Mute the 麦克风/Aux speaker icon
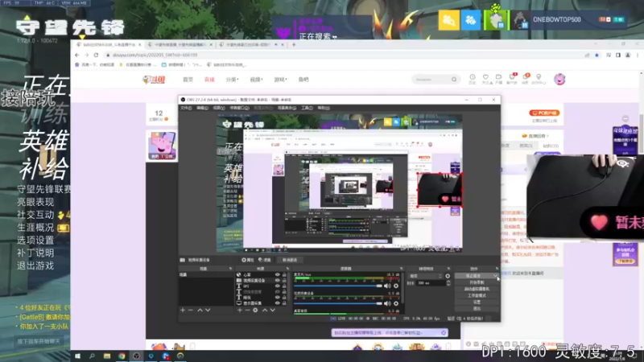644x362 pixels. (x=387, y=286)
